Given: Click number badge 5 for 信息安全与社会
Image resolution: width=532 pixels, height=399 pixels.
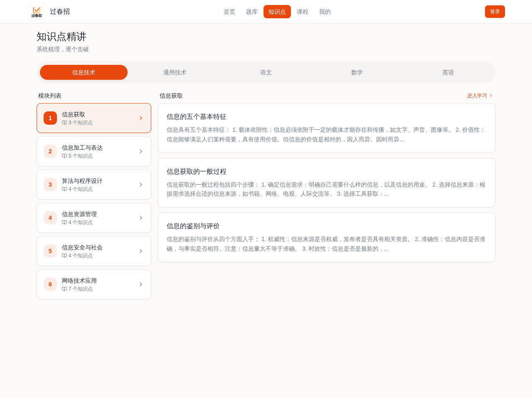Looking at the screenshot, I should (x=50, y=251).
